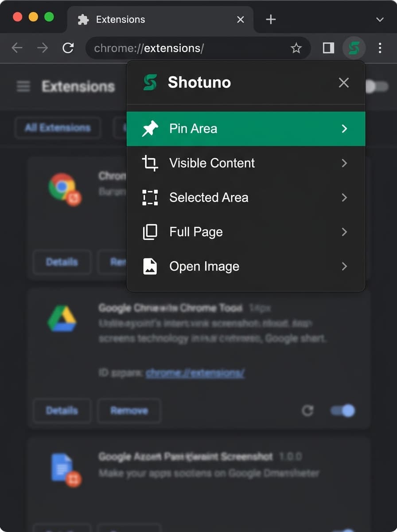This screenshot has height=532, width=397.
Task: Go forward to next page
Action: click(x=43, y=48)
